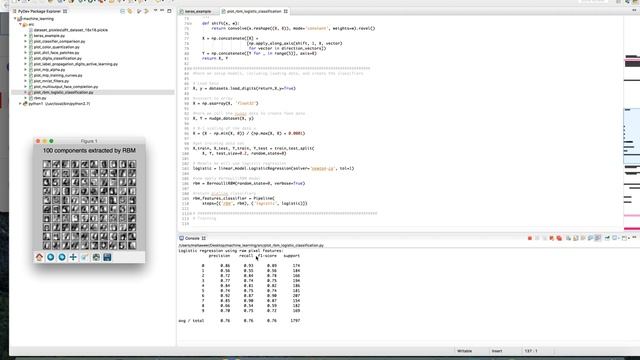Image resolution: width=640 pixels, height=360 pixels.
Task: Switch to the keras_example editor tab
Action: 198,11
